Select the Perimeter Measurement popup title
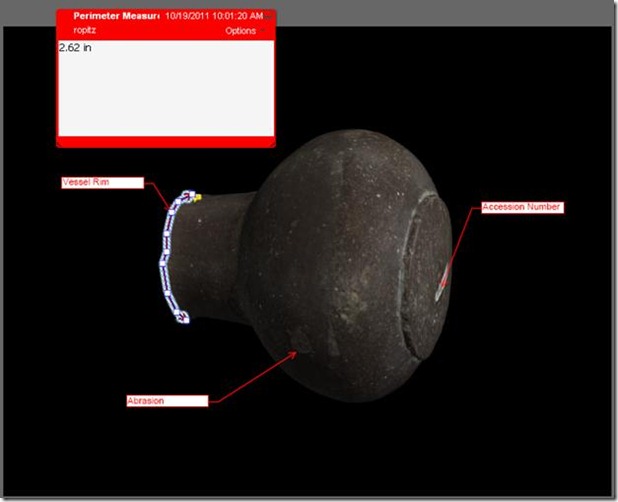 point(116,16)
